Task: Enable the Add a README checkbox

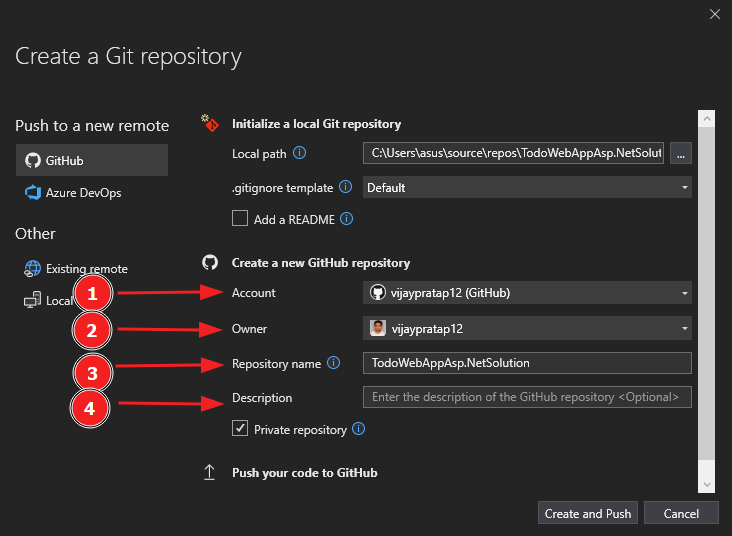Action: coord(240,218)
